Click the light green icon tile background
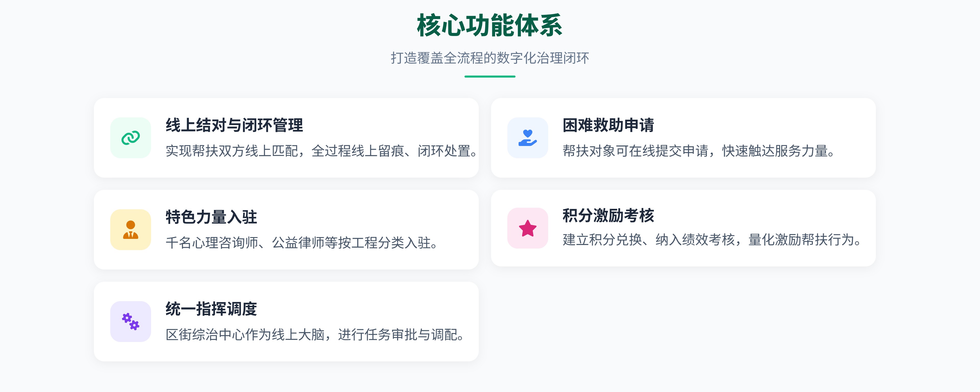 point(130,138)
